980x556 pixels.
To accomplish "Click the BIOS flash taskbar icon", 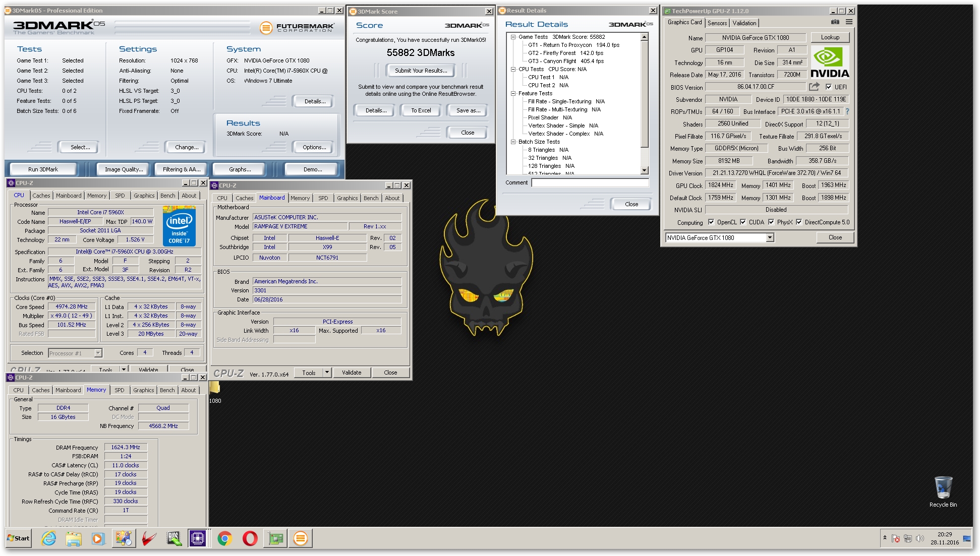I will [x=174, y=538].
